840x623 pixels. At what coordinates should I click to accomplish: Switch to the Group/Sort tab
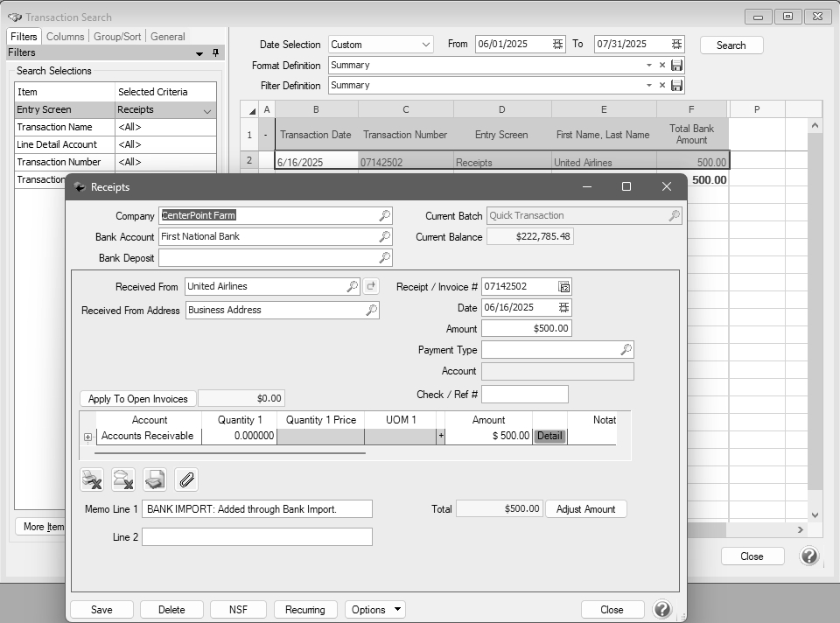click(117, 37)
